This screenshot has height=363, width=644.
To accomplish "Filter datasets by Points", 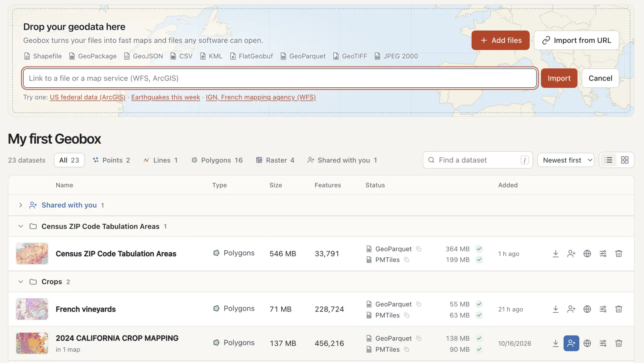I will pyautogui.click(x=111, y=160).
